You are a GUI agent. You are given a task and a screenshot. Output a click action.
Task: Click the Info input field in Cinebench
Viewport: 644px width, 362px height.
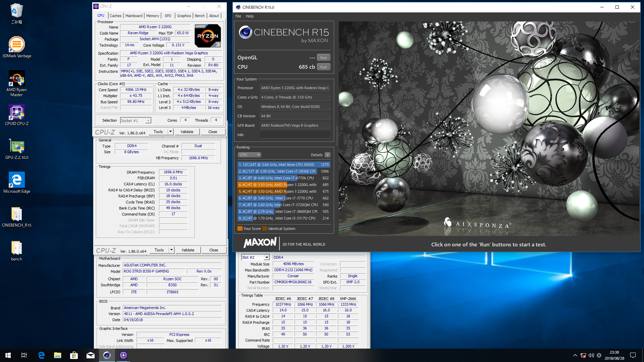click(295, 135)
